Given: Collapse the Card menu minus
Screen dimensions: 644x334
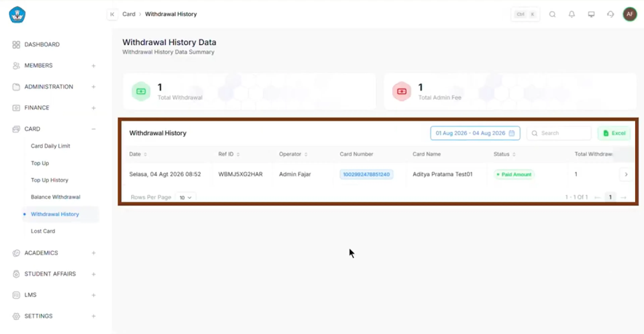Looking at the screenshot, I should click(94, 129).
